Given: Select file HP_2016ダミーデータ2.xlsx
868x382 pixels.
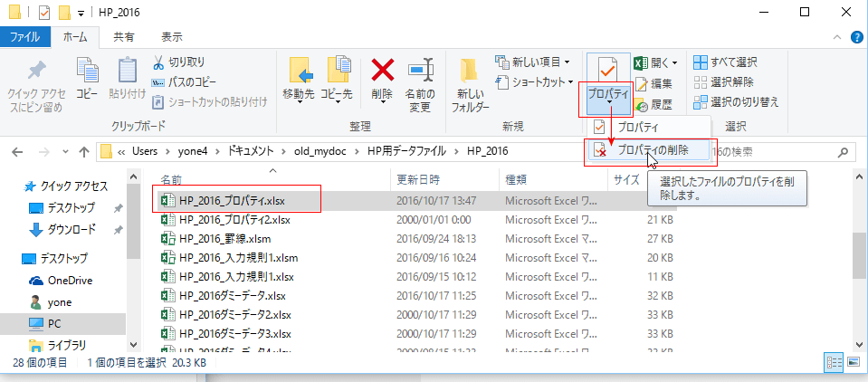Looking at the screenshot, I should [226, 315].
